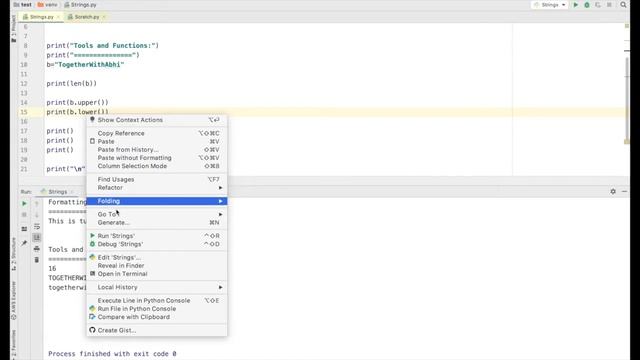Toggle Soft-Wrap in Run console

[x=37, y=226]
